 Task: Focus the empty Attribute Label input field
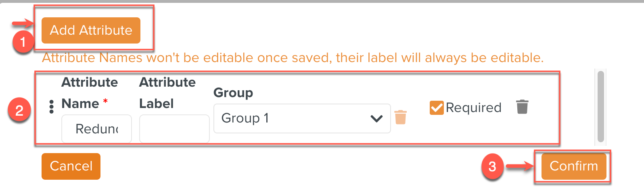174,129
